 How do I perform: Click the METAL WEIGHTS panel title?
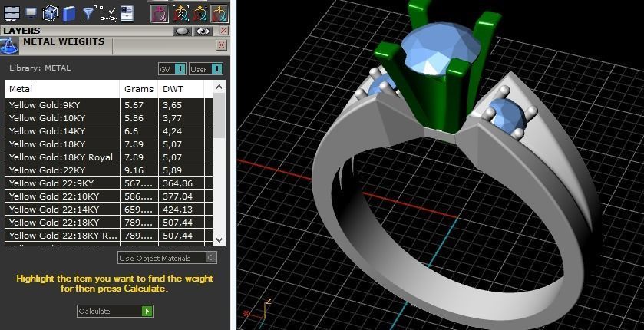(x=64, y=41)
